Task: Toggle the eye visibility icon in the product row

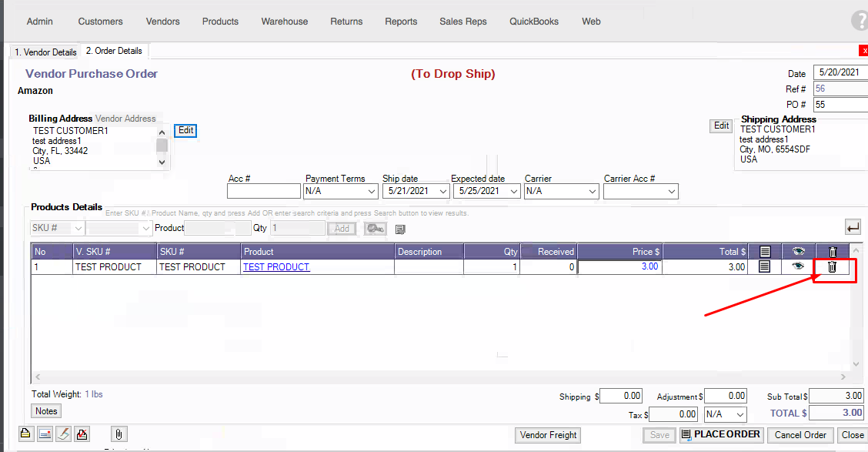Action: tap(798, 266)
